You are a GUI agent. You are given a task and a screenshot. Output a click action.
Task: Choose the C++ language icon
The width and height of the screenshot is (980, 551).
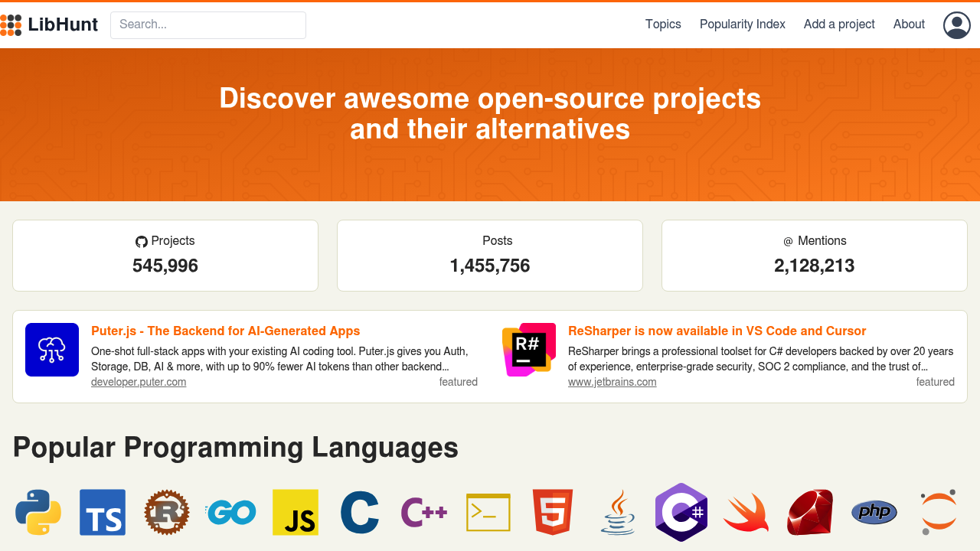[x=424, y=512]
